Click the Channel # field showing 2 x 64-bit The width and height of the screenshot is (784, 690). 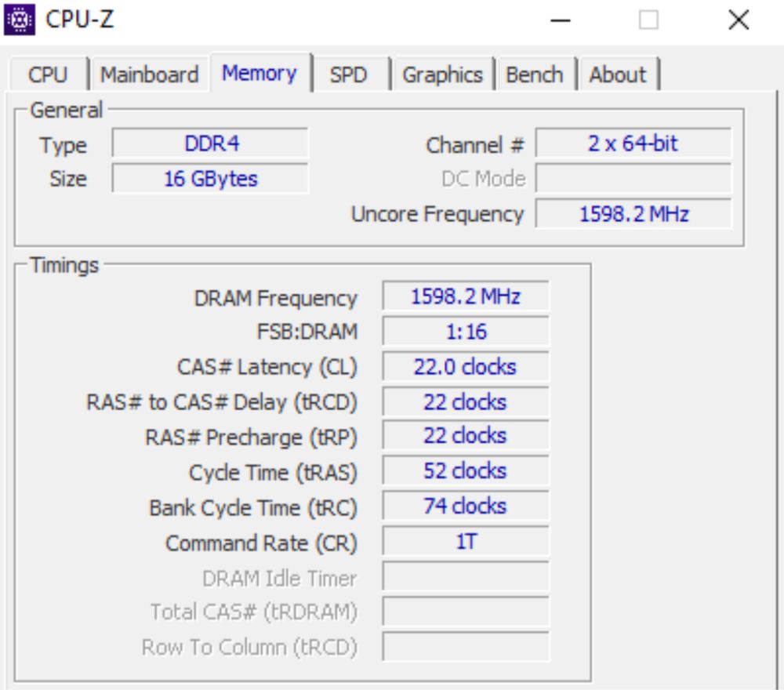click(633, 143)
